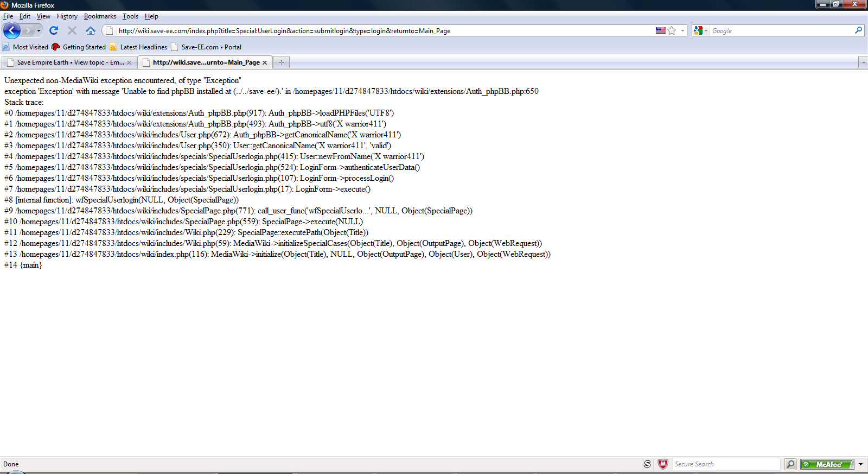This screenshot has width=868, height=474.
Task: Click inside the Secure Search field
Action: [x=725, y=464]
